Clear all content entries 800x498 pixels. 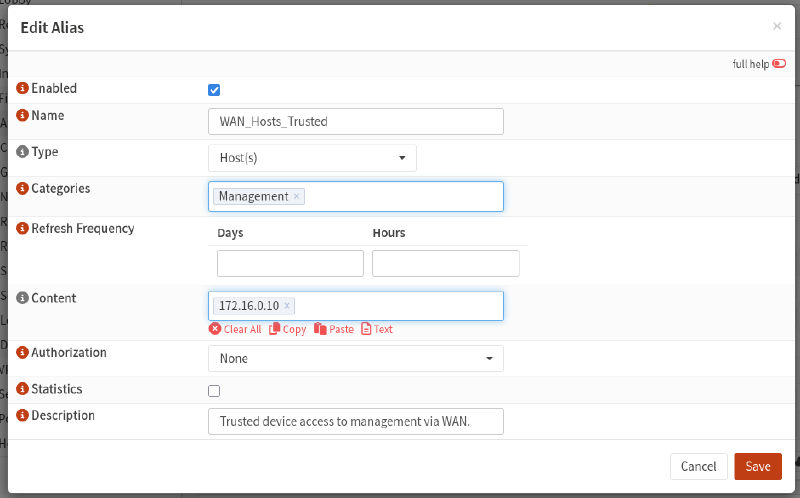tap(235, 329)
